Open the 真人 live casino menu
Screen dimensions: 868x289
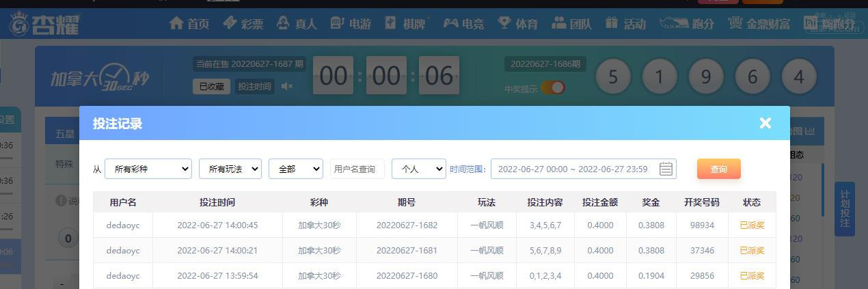pyautogui.click(x=297, y=24)
